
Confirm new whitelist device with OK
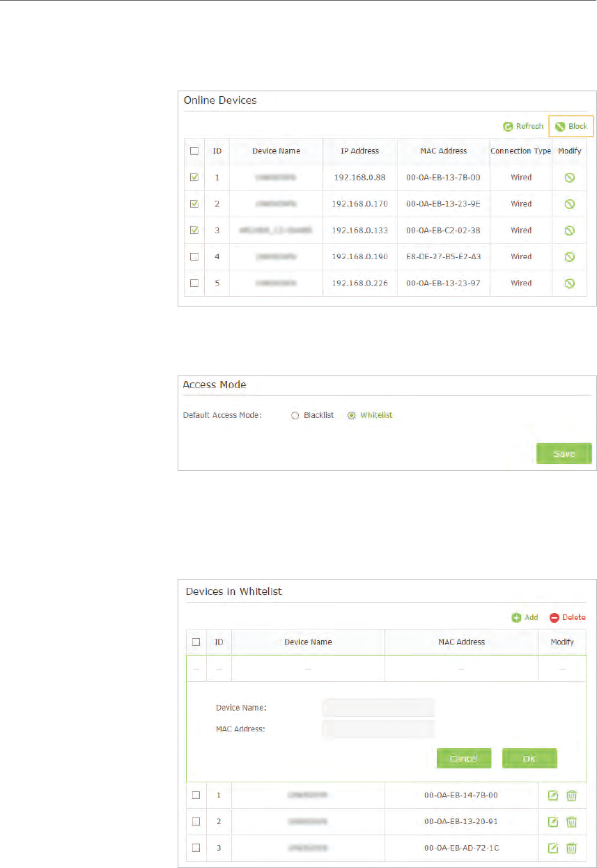[529, 759]
